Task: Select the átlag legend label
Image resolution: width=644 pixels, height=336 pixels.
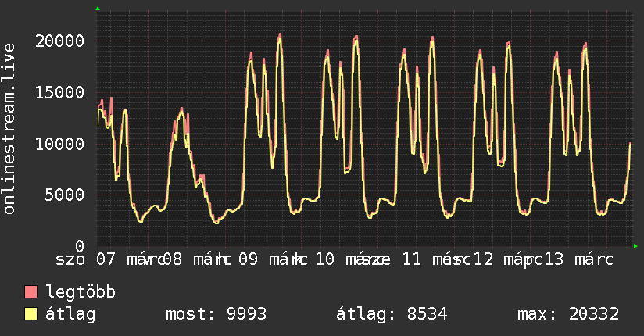Action: tap(71, 315)
